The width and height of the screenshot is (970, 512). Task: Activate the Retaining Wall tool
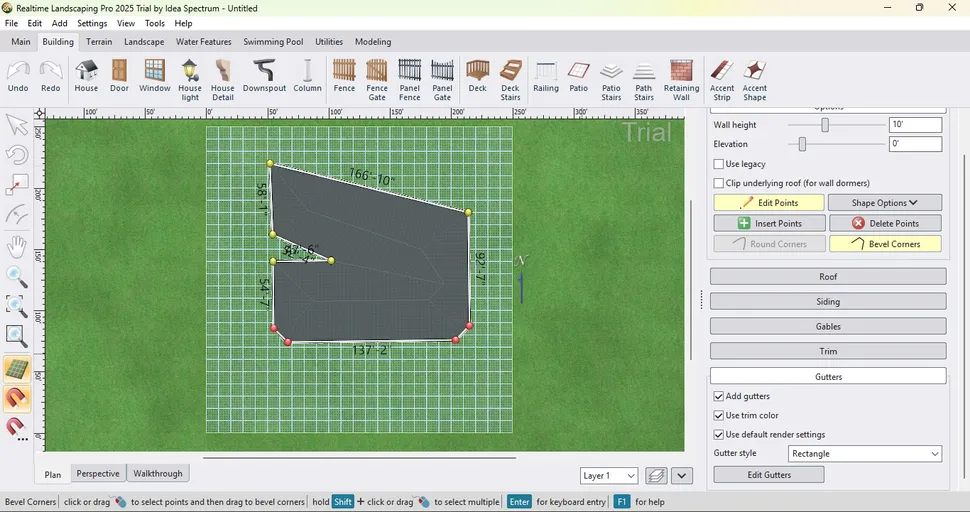point(681,78)
